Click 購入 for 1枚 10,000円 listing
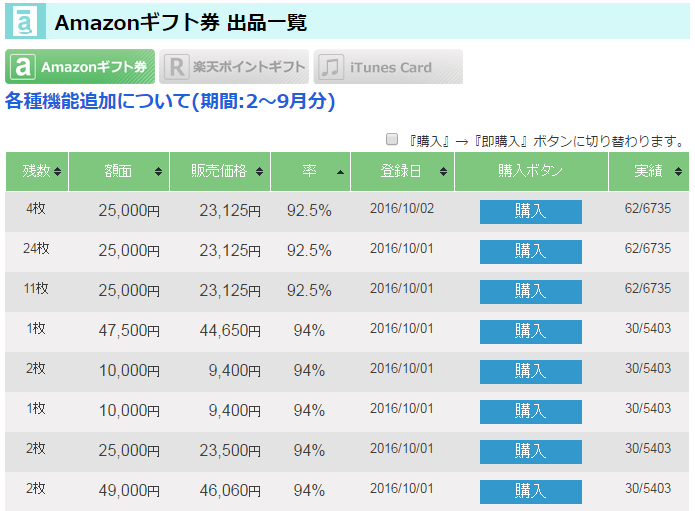 531,412
